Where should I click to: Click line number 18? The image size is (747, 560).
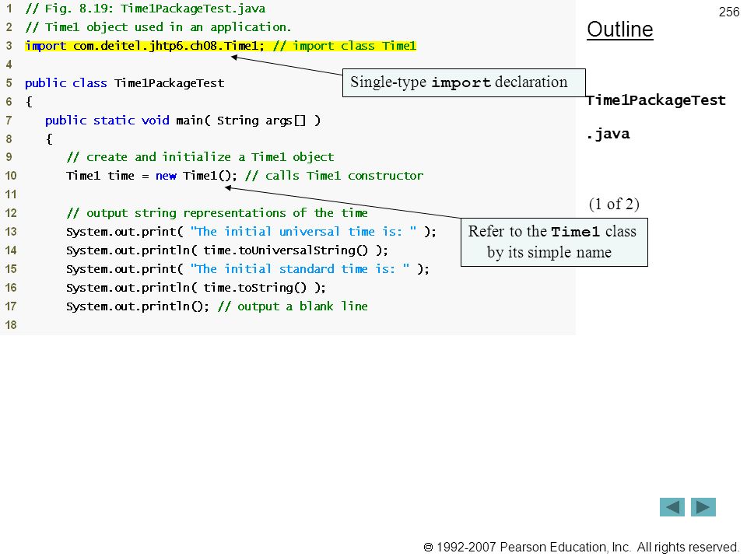(10, 325)
